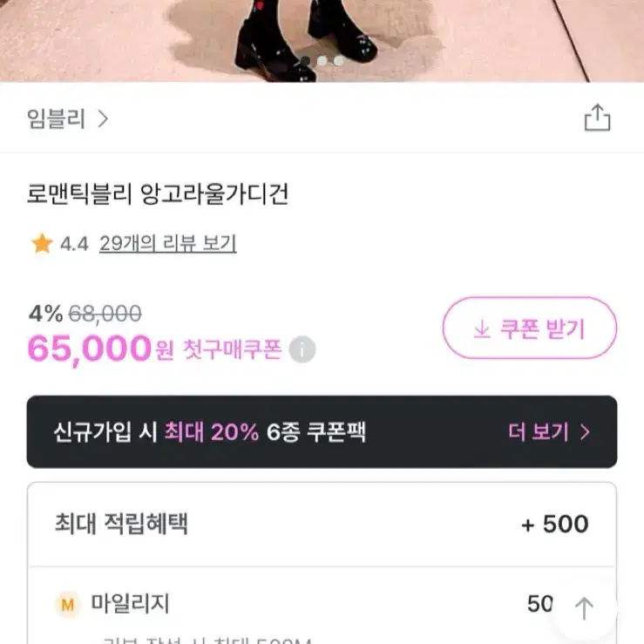Click the mileage M coin icon
Image resolution: width=644 pixels, height=644 pixels.
click(x=67, y=604)
